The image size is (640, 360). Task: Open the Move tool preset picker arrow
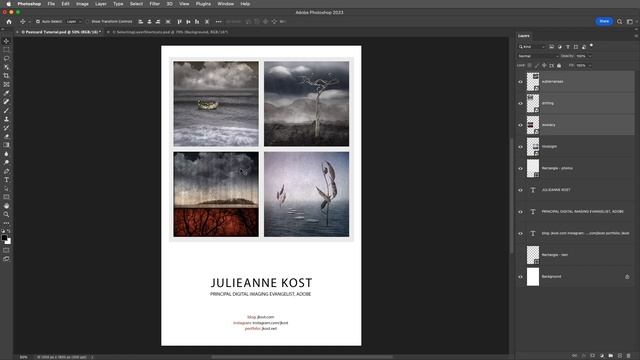(x=29, y=22)
